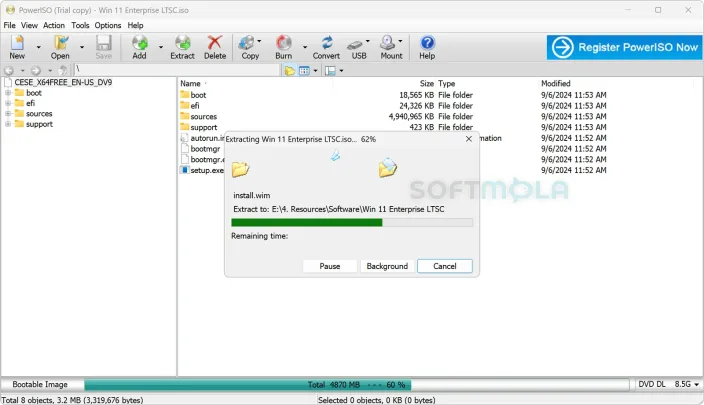Click the Up one level icon
The image size is (704, 405).
pos(63,70)
